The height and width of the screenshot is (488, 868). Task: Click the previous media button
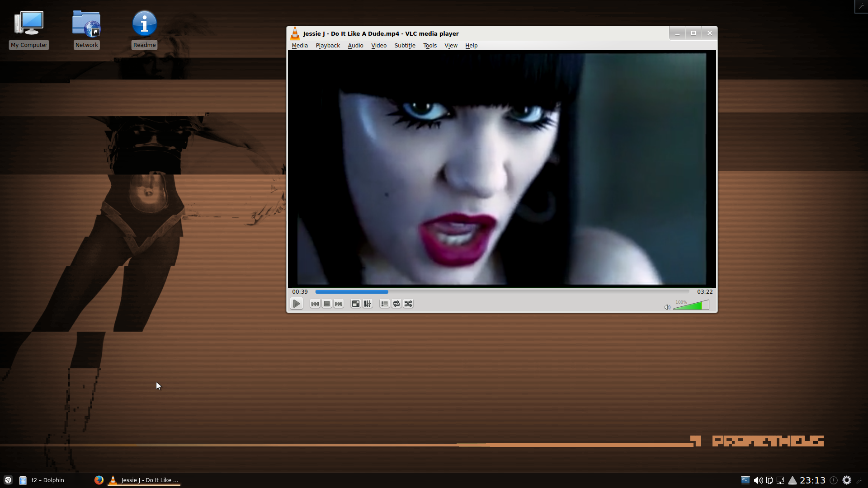[x=315, y=304]
